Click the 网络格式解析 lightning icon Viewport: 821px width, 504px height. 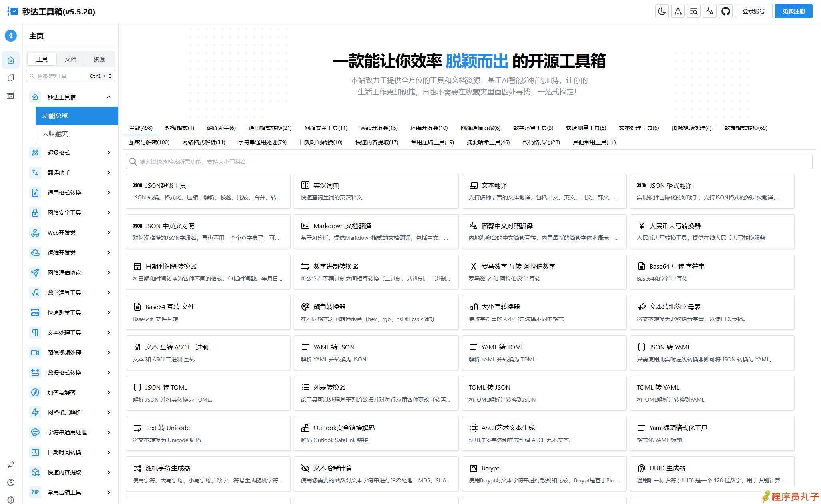click(35, 412)
